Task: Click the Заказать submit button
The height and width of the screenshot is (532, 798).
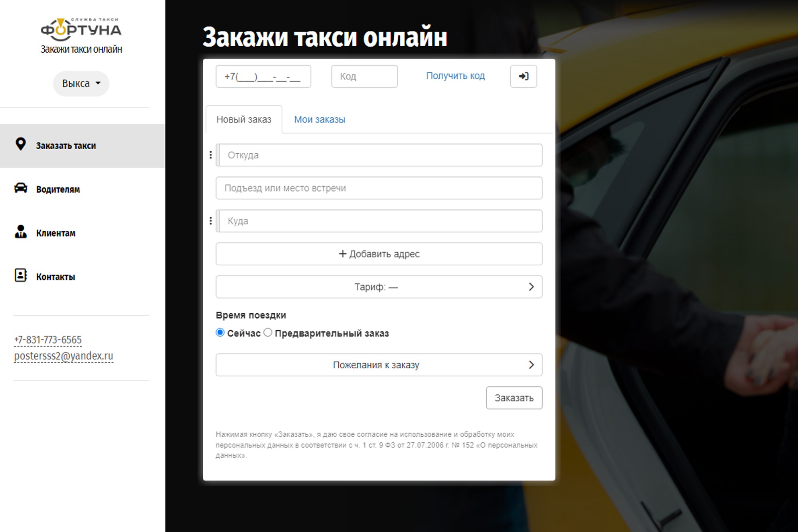Action: (x=514, y=398)
